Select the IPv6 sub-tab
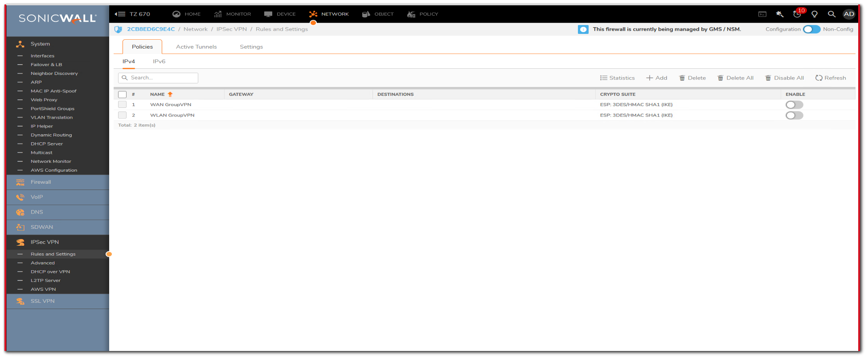Screen dimensions: 868x359 tap(159, 62)
